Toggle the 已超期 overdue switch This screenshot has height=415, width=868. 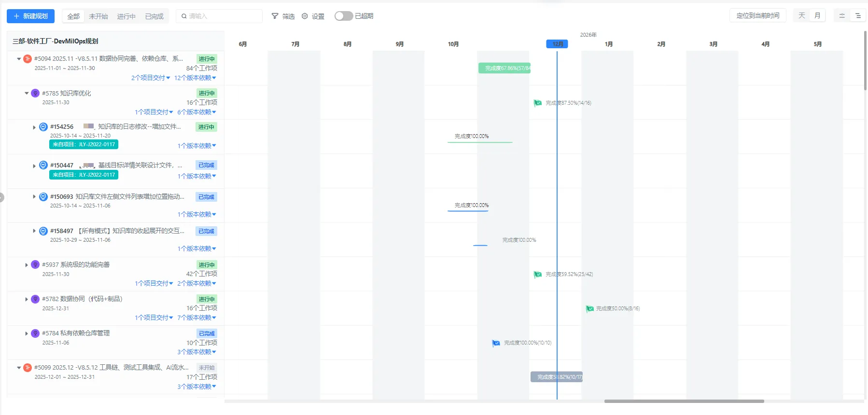tap(343, 16)
